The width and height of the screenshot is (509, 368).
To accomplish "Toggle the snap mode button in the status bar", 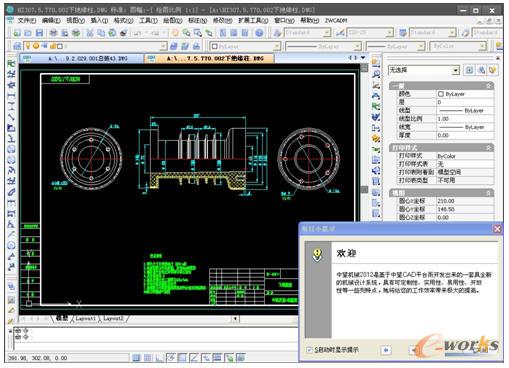I will [x=136, y=358].
